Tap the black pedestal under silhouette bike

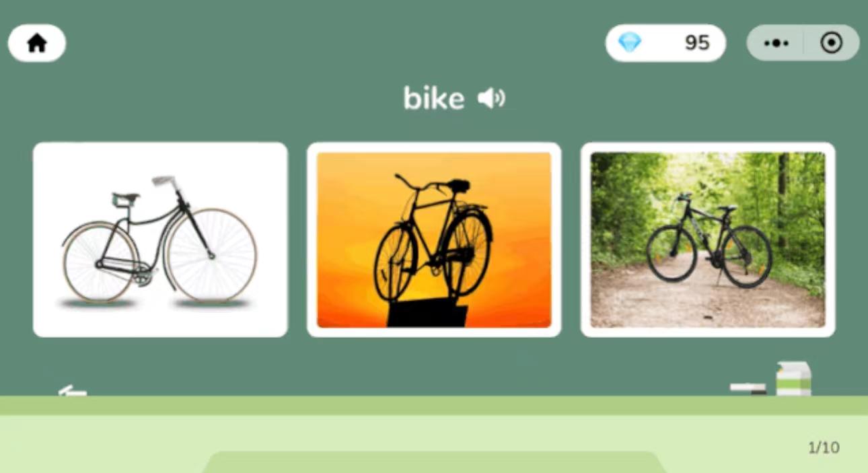point(427,314)
